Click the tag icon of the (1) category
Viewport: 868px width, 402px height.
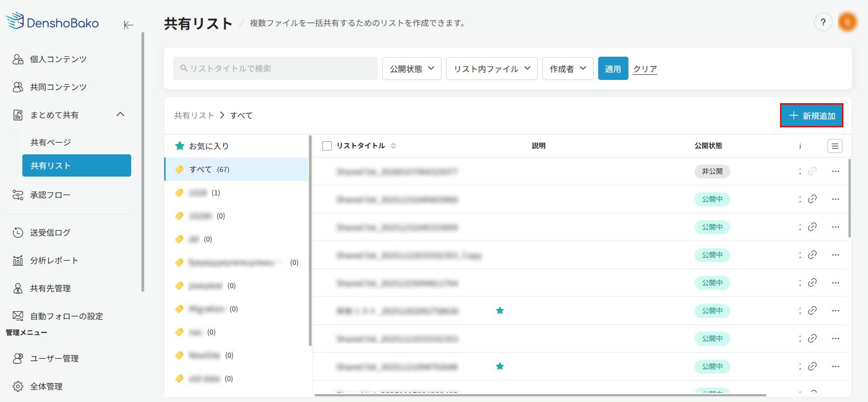[179, 192]
